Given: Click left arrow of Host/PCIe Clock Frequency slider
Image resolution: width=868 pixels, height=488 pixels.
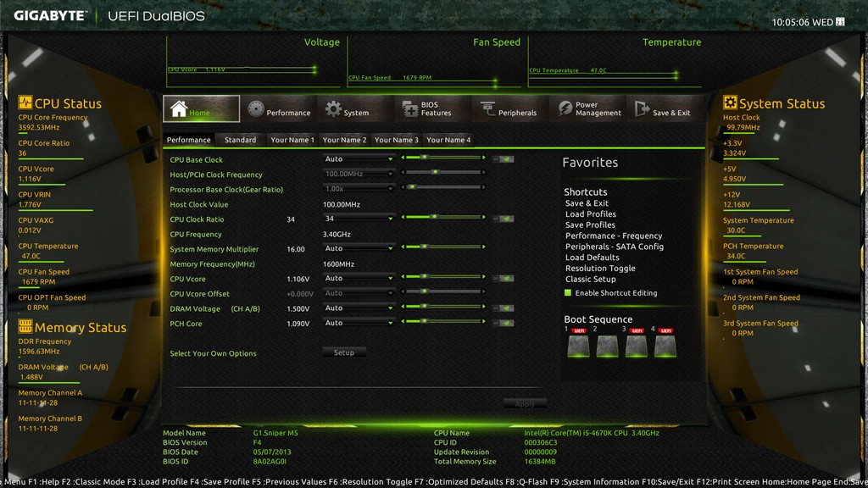Looking at the screenshot, I should [403, 172].
